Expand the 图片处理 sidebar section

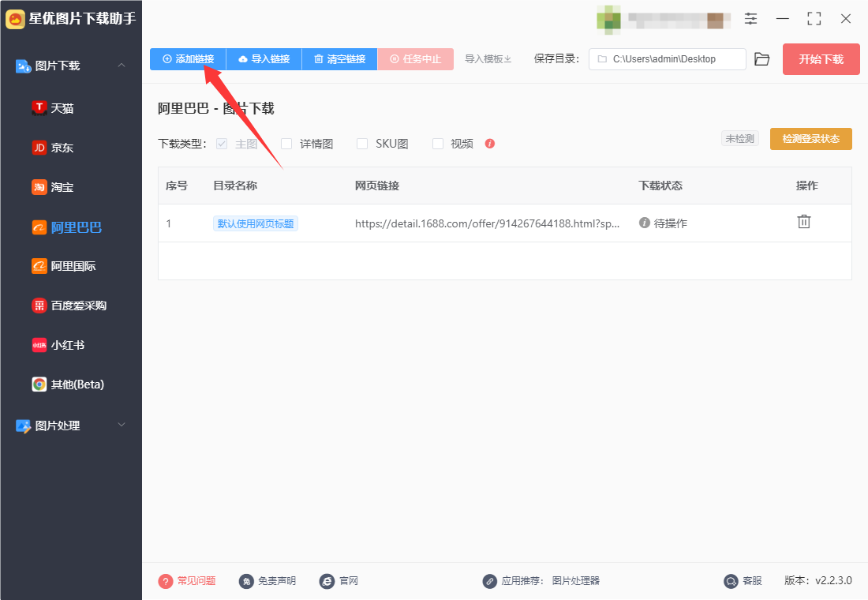click(x=122, y=425)
